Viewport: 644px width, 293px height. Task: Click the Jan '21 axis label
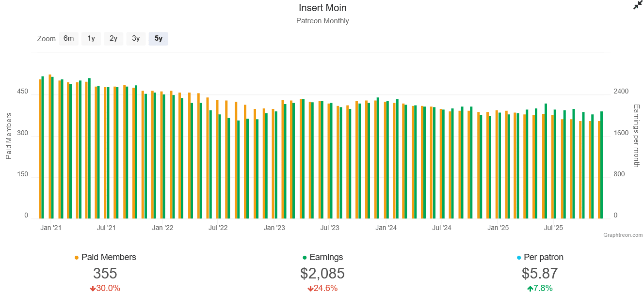(x=50, y=227)
